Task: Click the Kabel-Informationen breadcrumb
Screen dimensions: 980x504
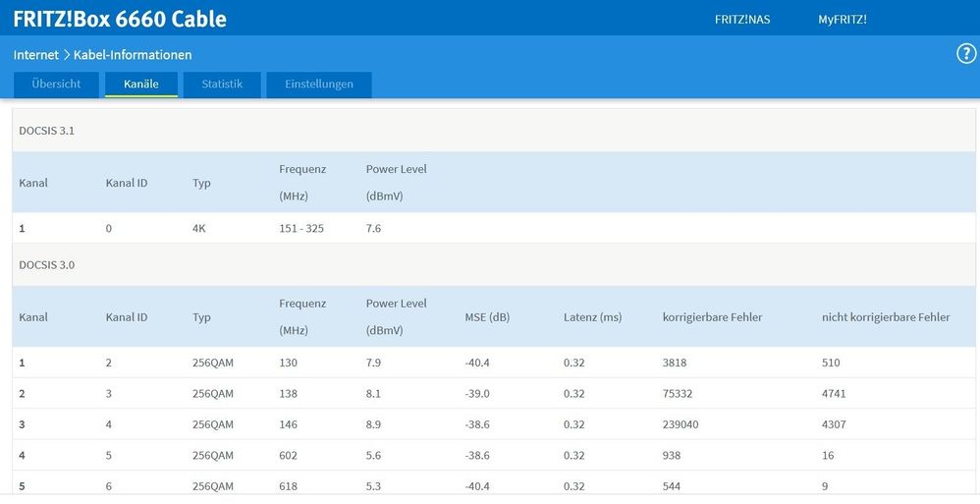Action: [133, 55]
